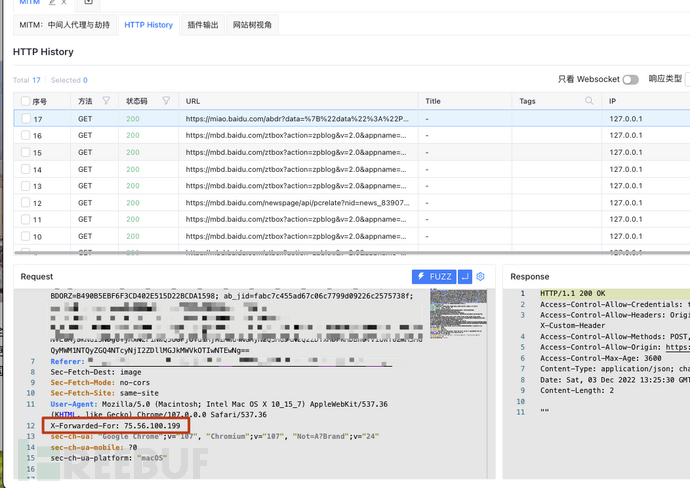Click the Selected 0 count
690x488 pixels.
point(69,80)
